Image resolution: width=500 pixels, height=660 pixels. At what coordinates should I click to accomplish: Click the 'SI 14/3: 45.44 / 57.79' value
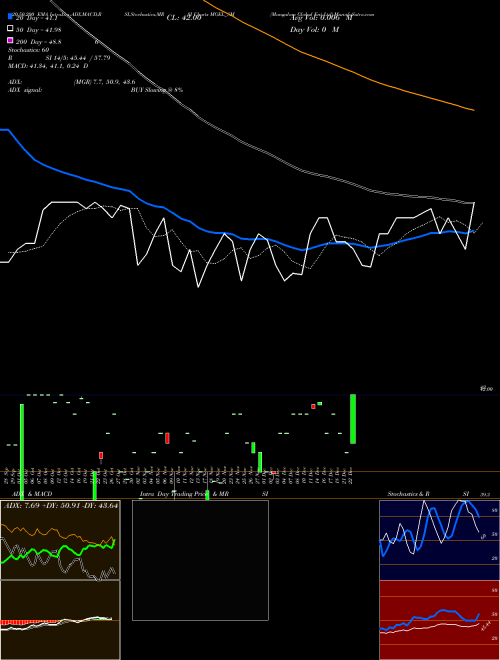pos(78,58)
